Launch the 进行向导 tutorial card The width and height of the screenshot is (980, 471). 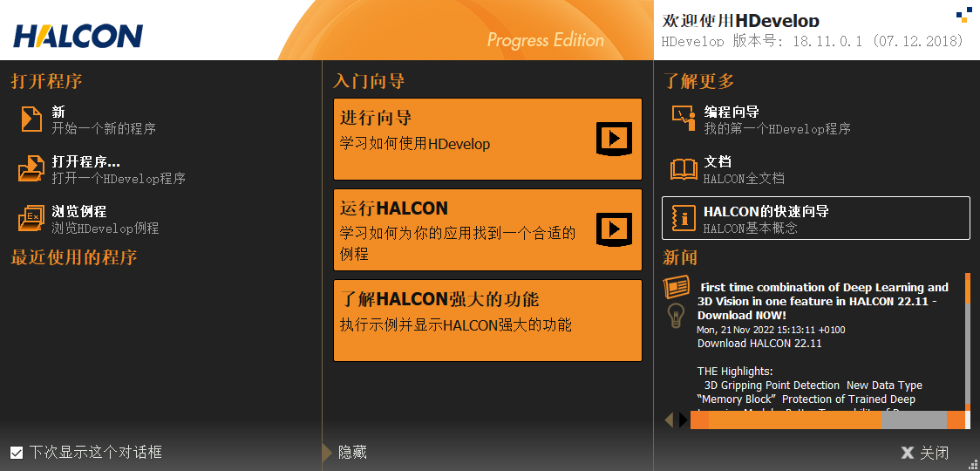487,139
